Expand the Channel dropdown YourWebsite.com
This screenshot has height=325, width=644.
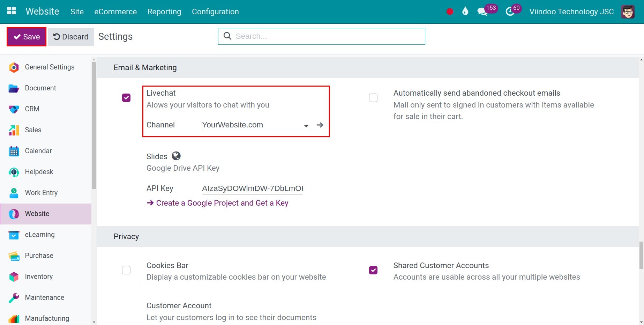pyautogui.click(x=255, y=125)
